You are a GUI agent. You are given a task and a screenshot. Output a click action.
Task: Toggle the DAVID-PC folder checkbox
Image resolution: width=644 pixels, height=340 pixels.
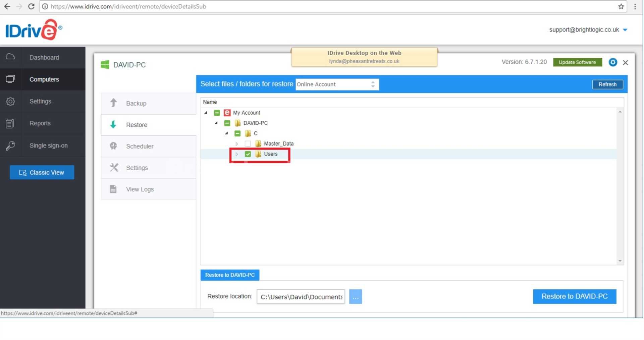click(227, 123)
